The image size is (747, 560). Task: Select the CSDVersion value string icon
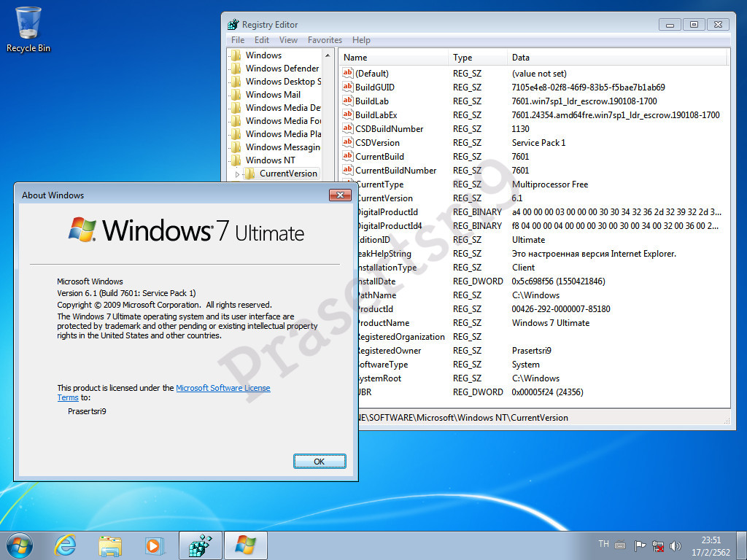click(348, 142)
